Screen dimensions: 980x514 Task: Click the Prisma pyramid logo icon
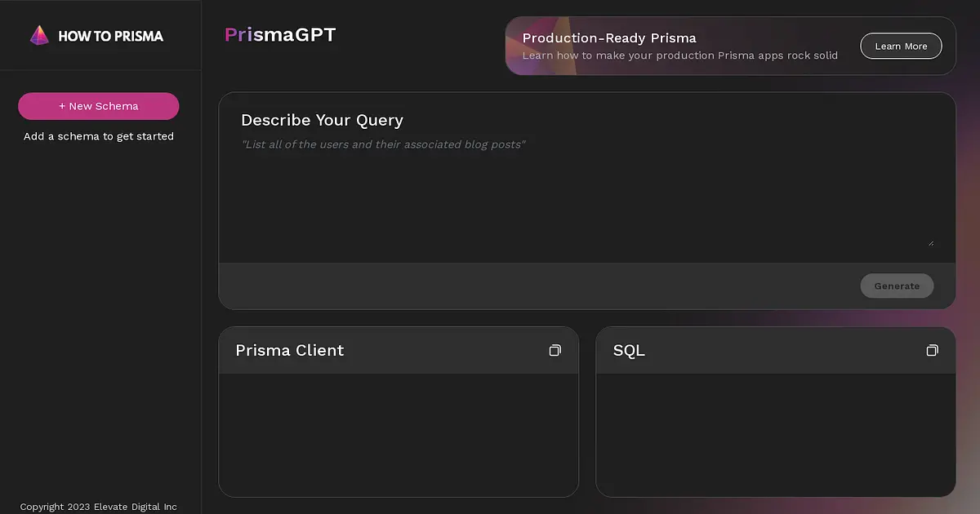click(x=39, y=35)
